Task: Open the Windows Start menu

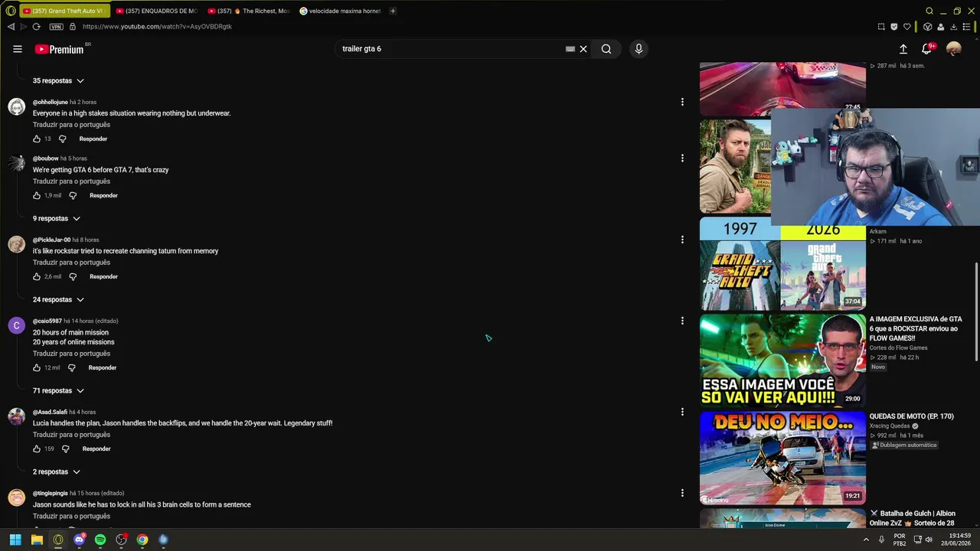Action: 15,540
